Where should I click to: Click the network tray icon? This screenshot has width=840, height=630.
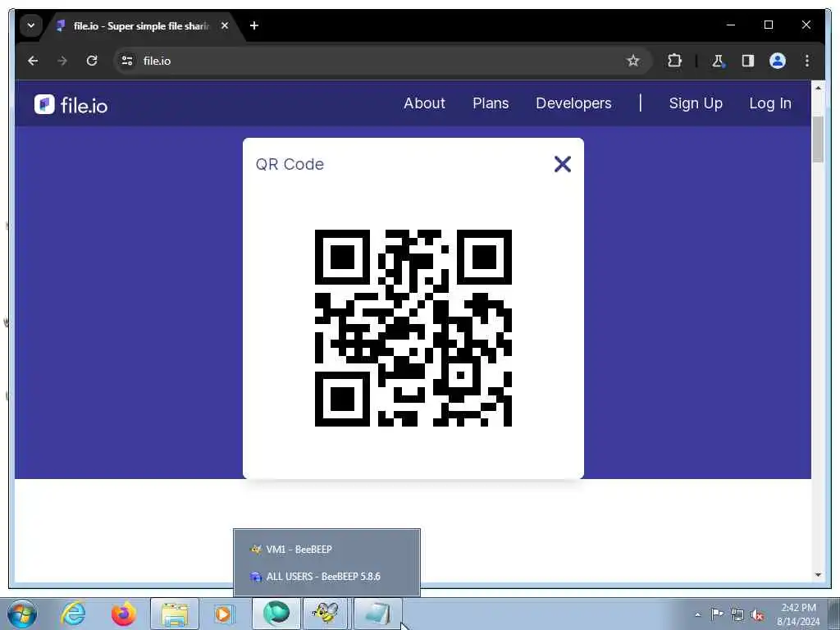pos(737,614)
